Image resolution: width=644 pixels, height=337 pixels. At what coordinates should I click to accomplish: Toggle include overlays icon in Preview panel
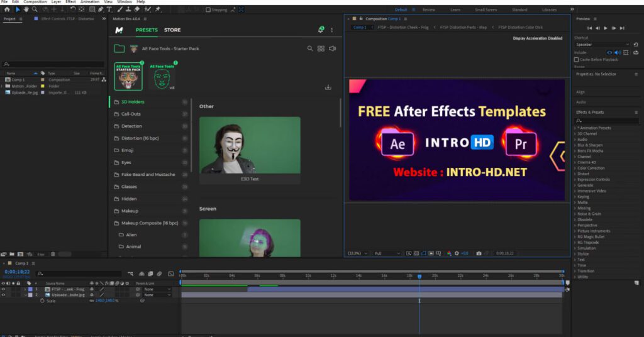pos(626,53)
